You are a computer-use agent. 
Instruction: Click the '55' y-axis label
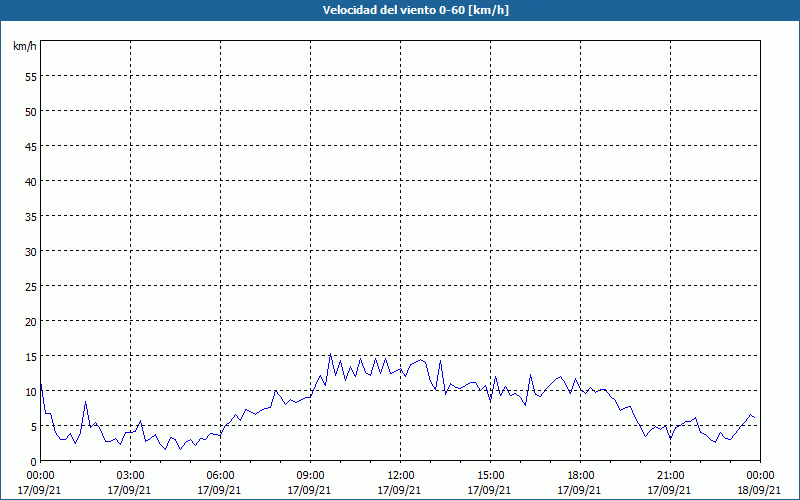coord(31,76)
